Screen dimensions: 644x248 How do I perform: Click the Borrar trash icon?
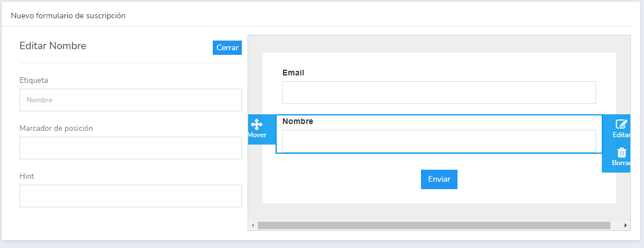622,153
